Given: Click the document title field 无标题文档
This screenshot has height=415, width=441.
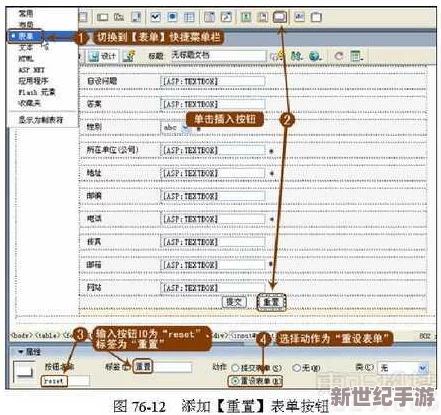Looking at the screenshot, I should pos(218,56).
